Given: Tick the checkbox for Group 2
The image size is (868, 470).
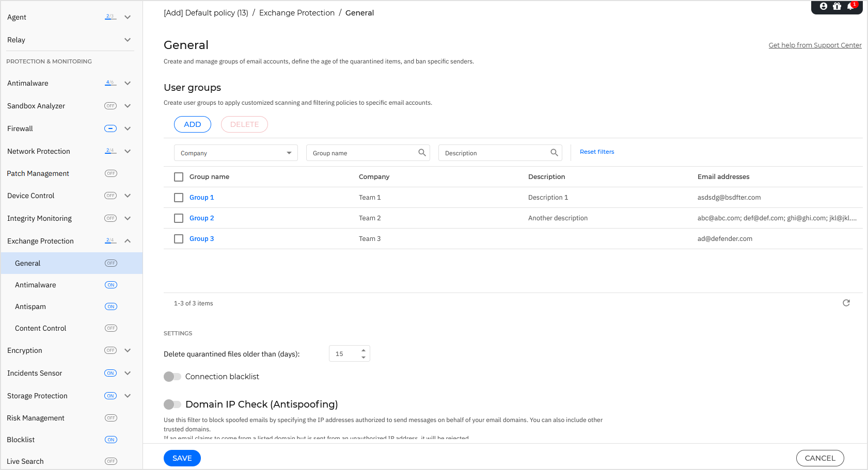Looking at the screenshot, I should [x=179, y=218].
